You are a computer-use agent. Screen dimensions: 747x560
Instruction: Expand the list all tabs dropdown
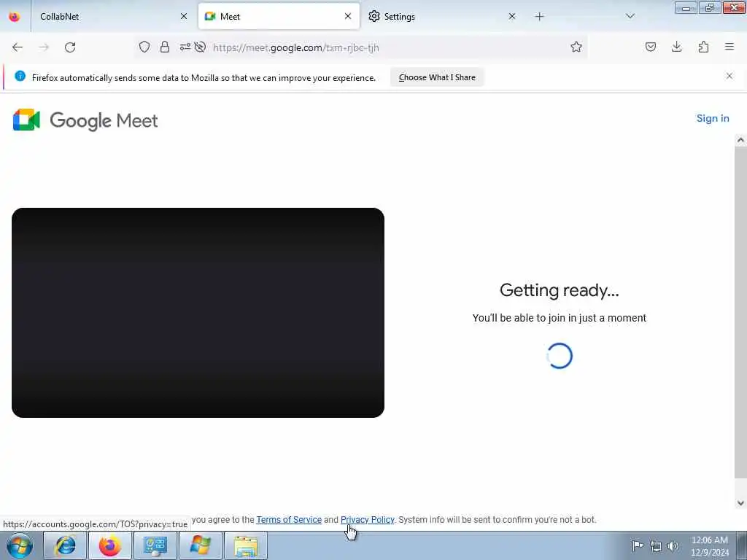click(x=630, y=17)
